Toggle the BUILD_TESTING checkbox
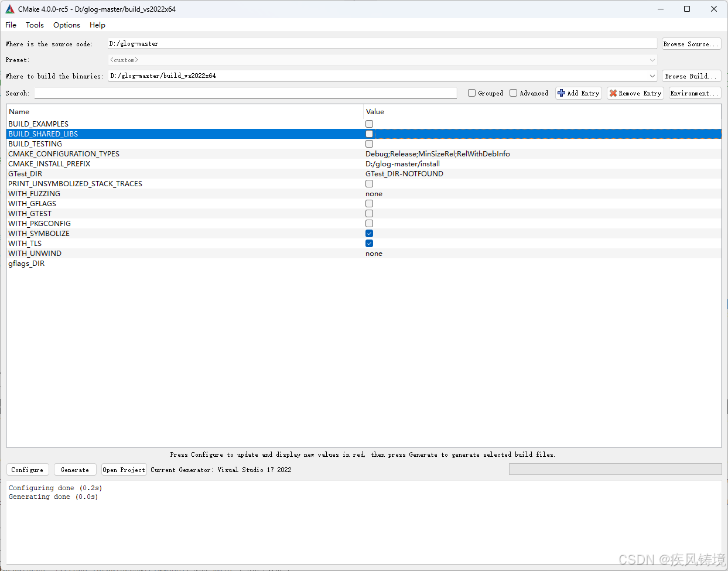Viewport: 728px width, 571px height. (x=369, y=143)
